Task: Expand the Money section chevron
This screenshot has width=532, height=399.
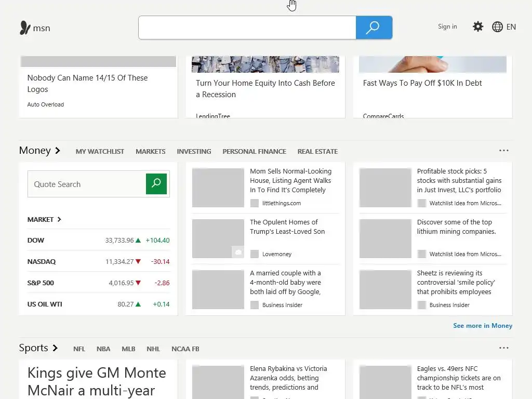Action: pos(58,150)
